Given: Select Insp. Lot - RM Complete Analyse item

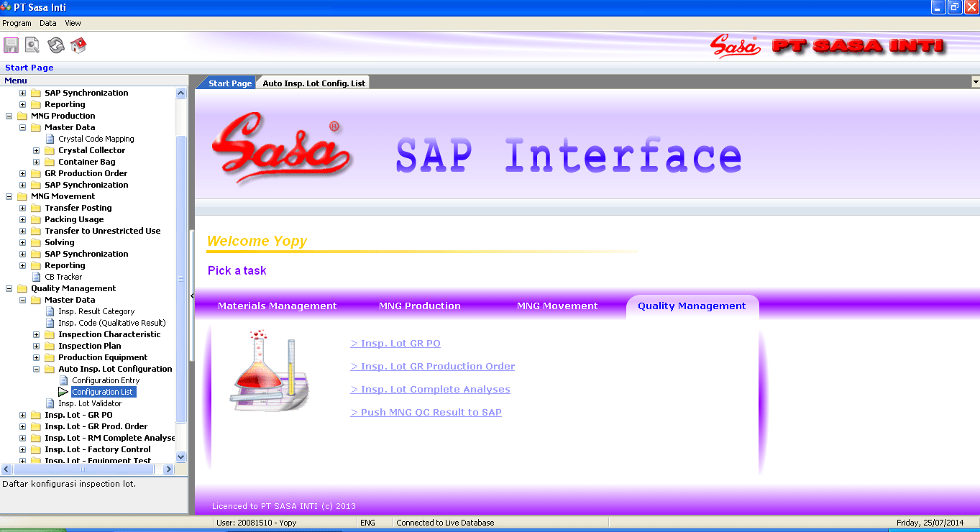Looking at the screenshot, I should [x=110, y=438].
